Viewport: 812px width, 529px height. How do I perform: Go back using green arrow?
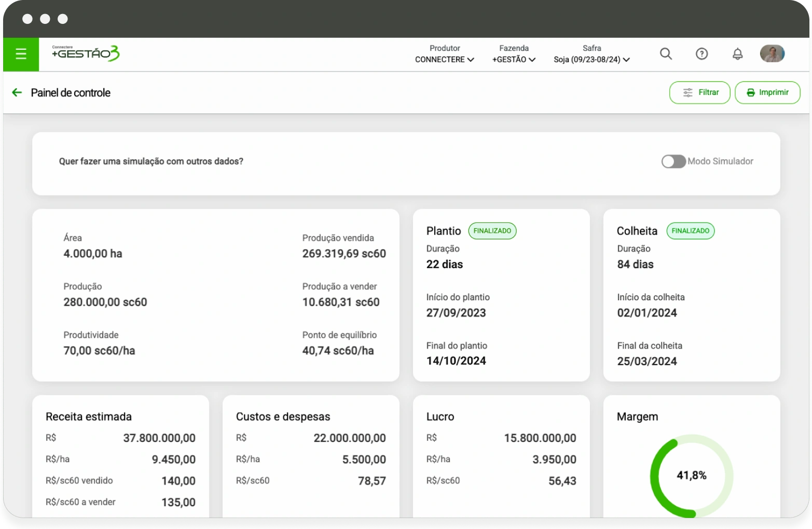(17, 93)
